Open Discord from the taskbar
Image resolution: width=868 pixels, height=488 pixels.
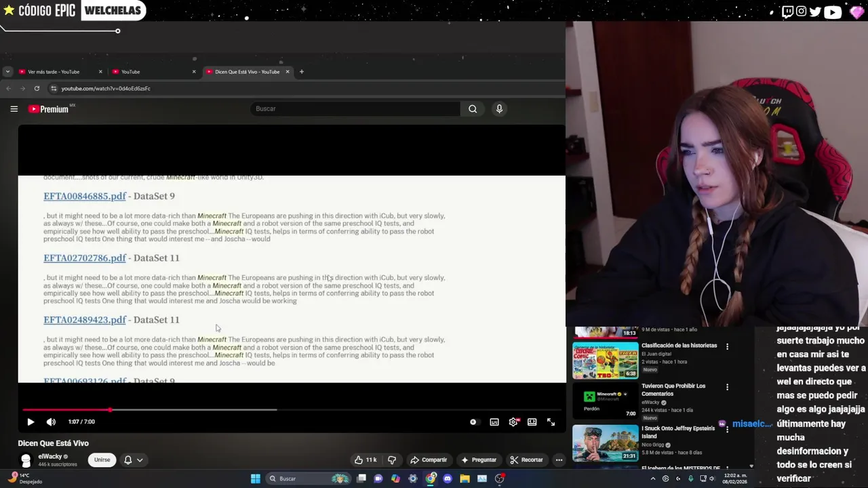click(x=448, y=479)
